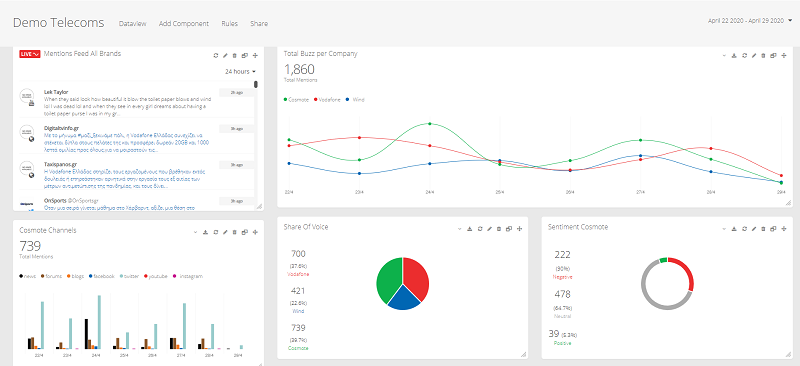Toggle twitter channel in Cosmote Channels legend
Image resolution: width=800 pixels, height=366 pixels.
coord(130,276)
